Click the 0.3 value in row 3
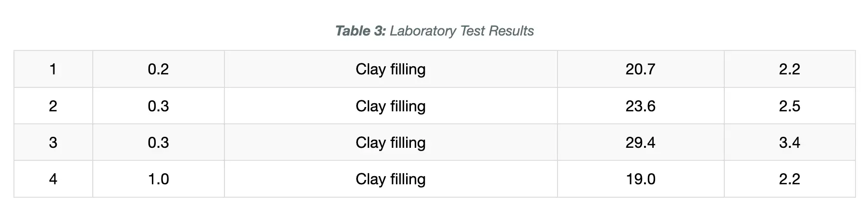The image size is (868, 215). [x=159, y=142]
